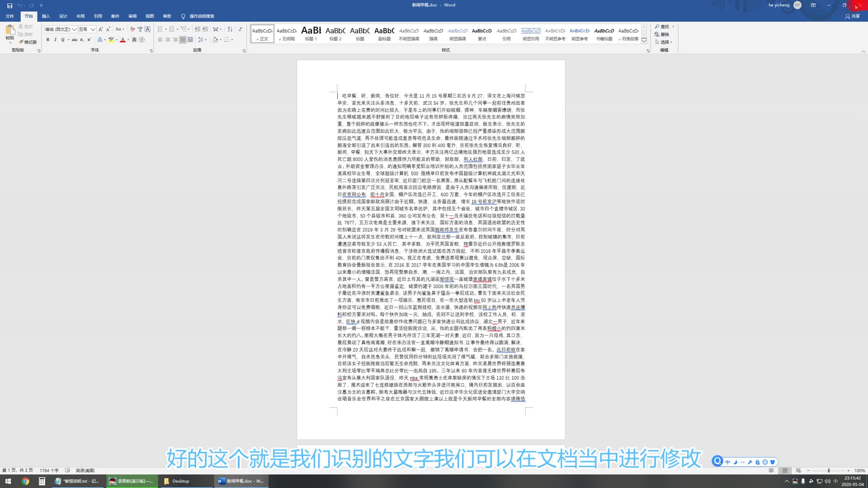Toggle italic formatting
The height and width of the screenshot is (488, 868).
(x=55, y=40)
